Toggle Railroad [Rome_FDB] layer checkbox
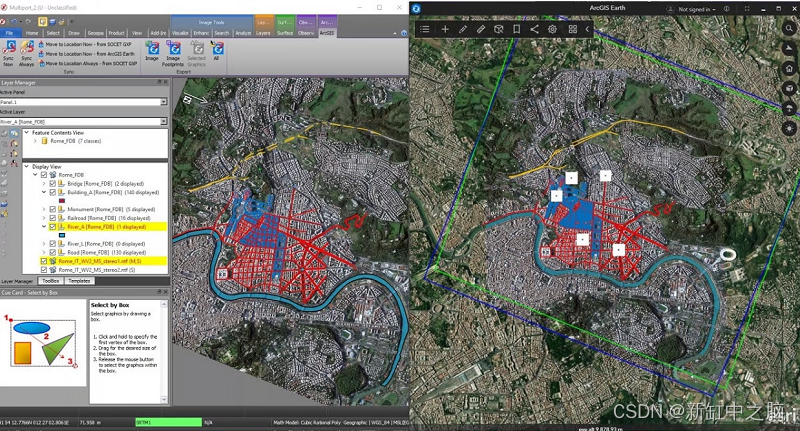The image size is (800, 431). point(53,218)
